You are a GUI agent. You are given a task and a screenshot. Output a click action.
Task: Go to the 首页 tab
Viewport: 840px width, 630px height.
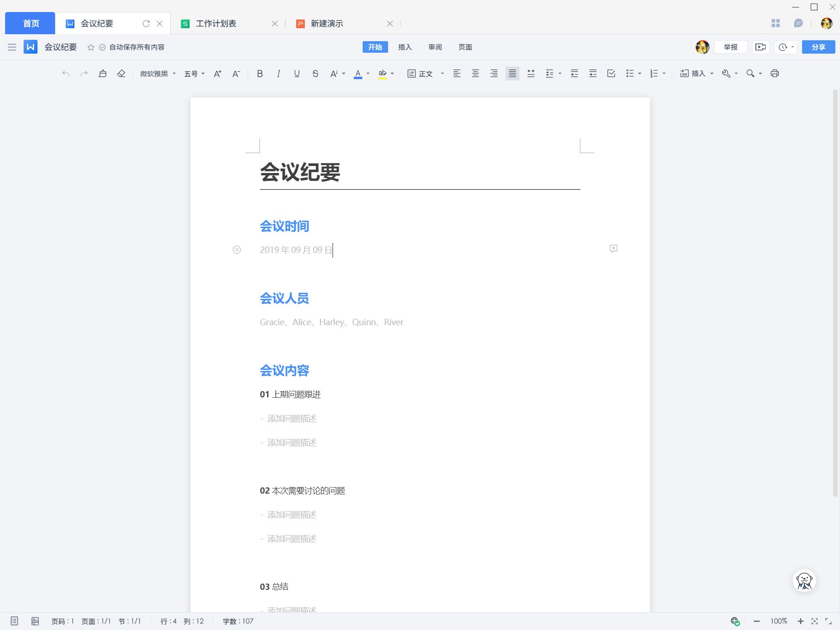tap(31, 23)
